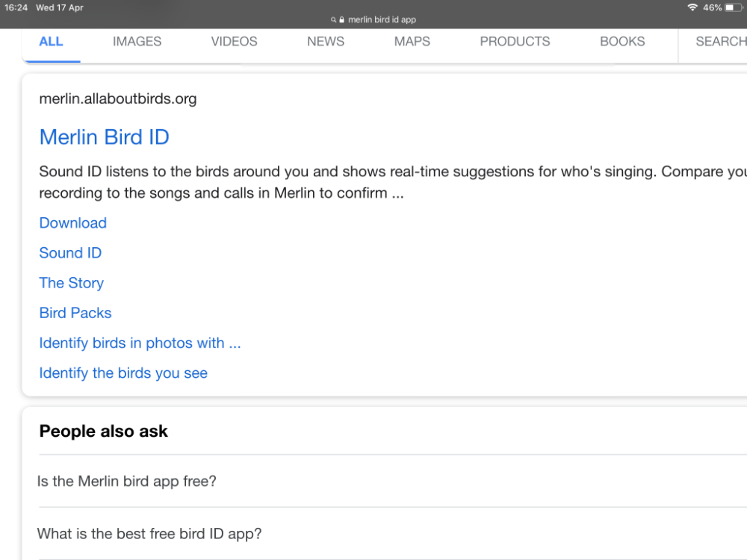Open the MAPS tab
Image resolution: width=747 pixels, height=560 pixels.
412,41
